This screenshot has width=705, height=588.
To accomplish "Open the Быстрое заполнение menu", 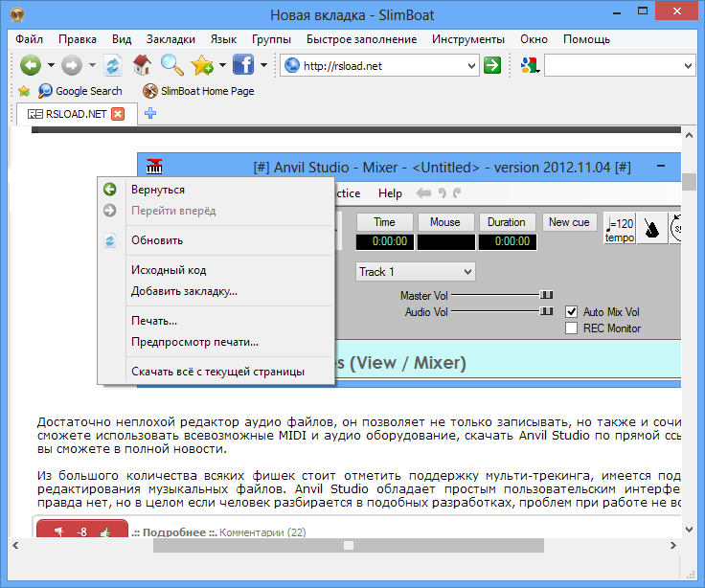I will (x=361, y=39).
